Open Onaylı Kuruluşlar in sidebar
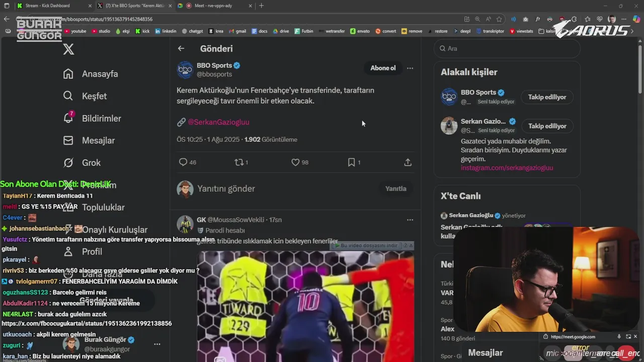 click(105, 230)
